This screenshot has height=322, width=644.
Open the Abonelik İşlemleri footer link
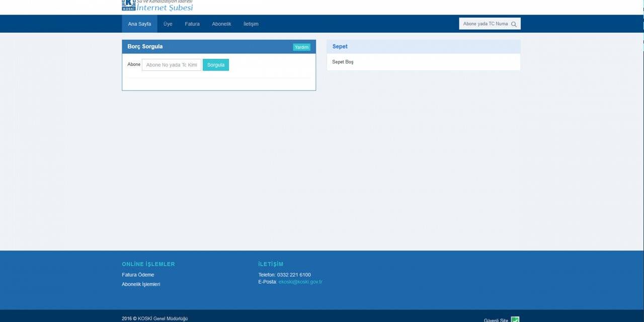click(x=141, y=284)
